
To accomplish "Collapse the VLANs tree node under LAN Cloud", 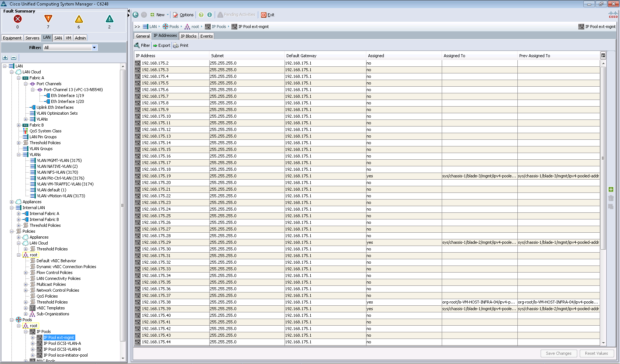I will pos(18,155).
